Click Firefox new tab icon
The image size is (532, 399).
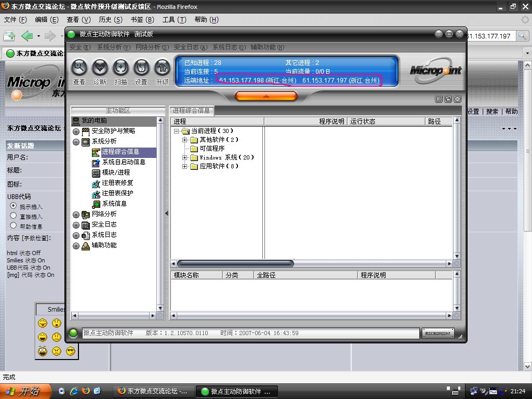pyautogui.click(x=9, y=36)
